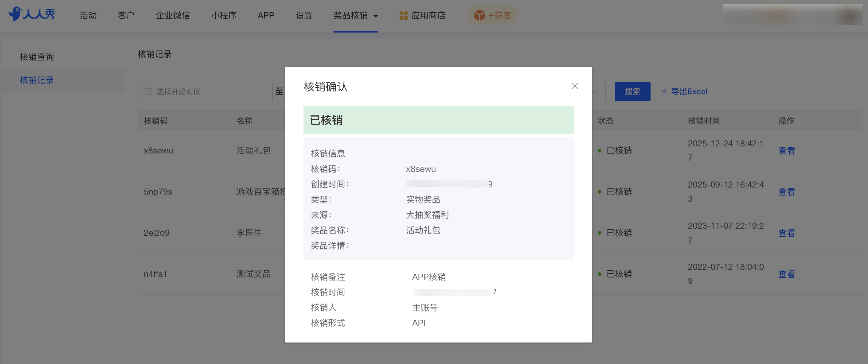The image size is (868, 364).
Task: Open the 活动 menu
Action: coord(88,15)
